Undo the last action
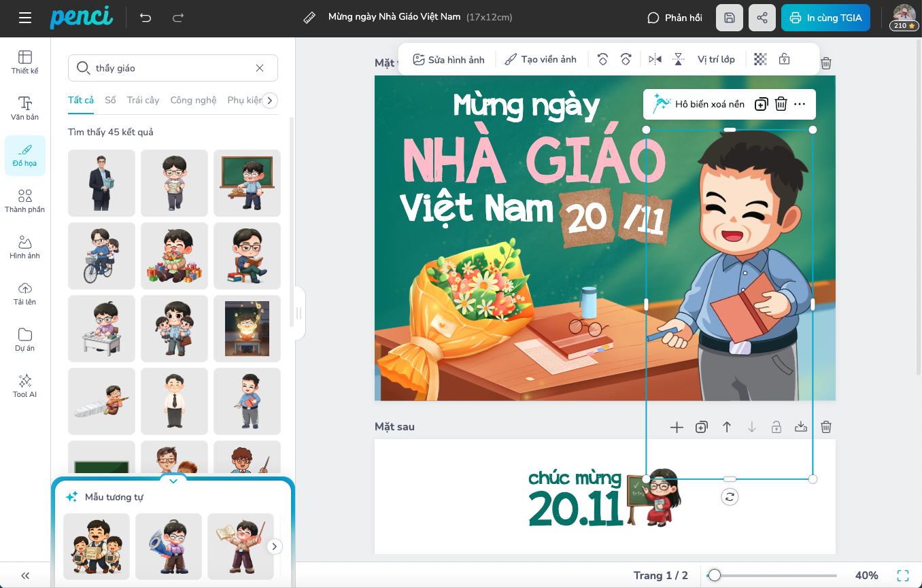Viewport: 922px width, 588px height. (x=146, y=18)
